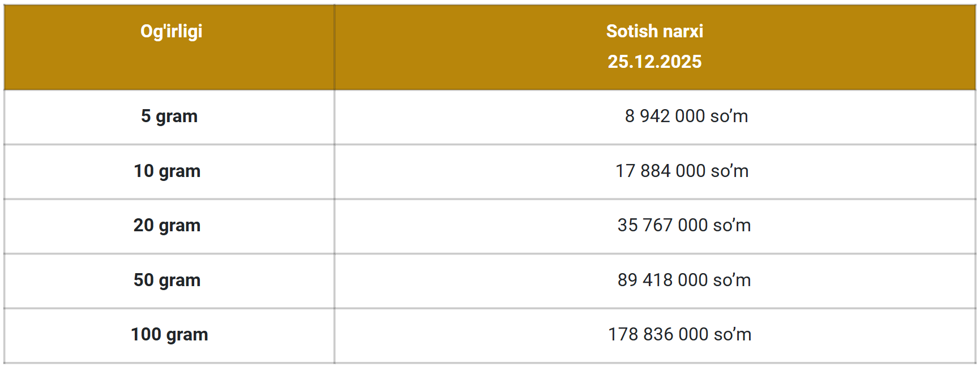Image resolution: width=980 pixels, height=367 pixels.
Task: Click the Og'irligi column header
Action: point(171,32)
